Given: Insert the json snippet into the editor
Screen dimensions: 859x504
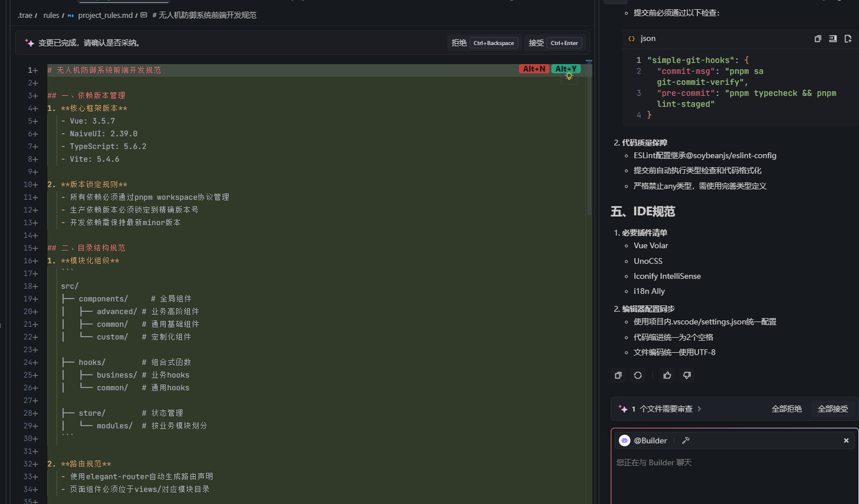Looking at the screenshot, I should (833, 38).
